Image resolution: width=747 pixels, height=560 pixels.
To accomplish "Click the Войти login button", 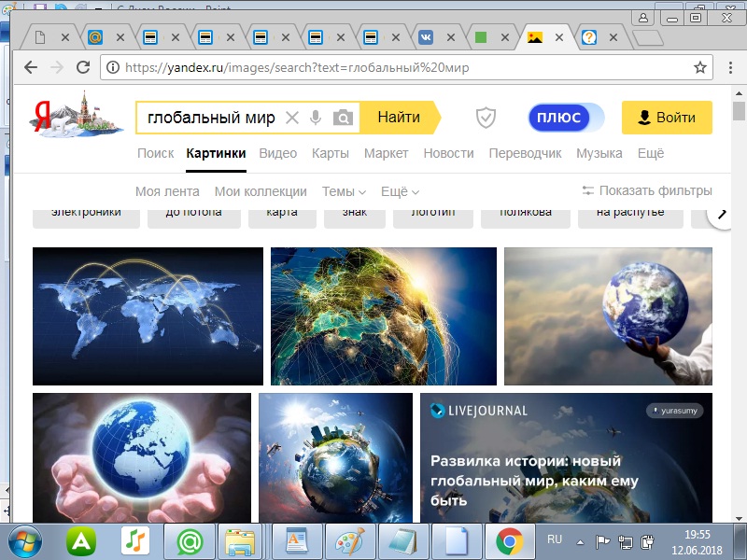I will [667, 118].
